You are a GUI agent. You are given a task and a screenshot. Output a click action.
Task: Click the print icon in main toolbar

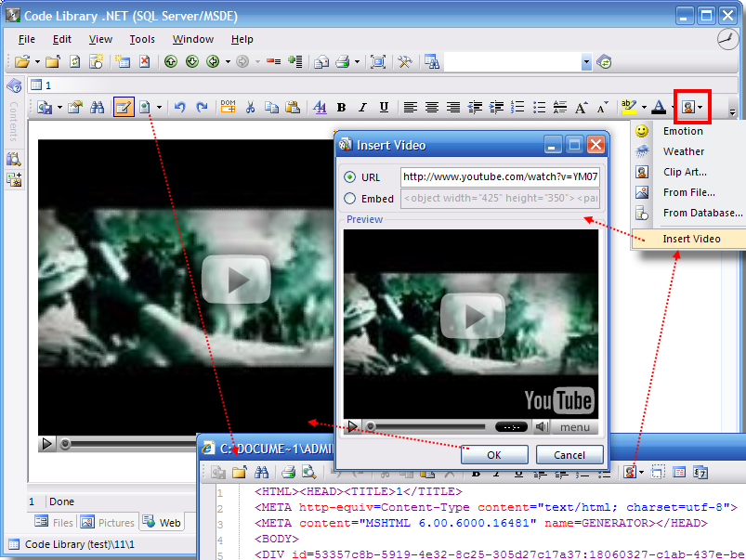(x=343, y=62)
